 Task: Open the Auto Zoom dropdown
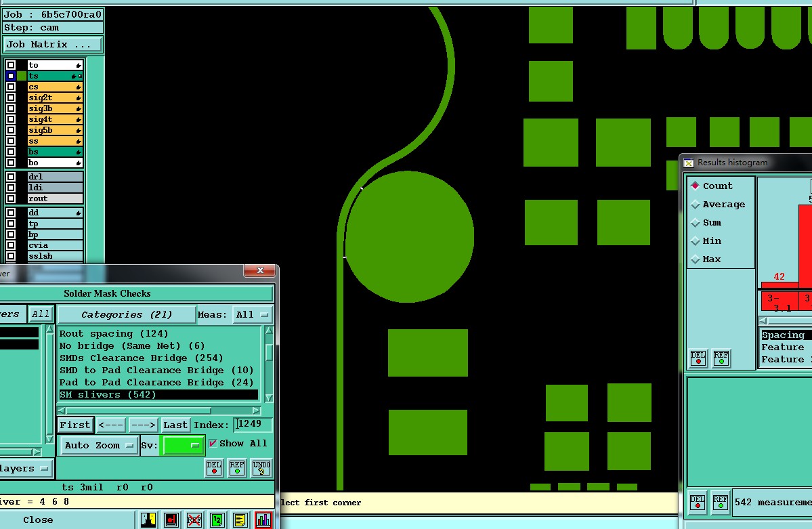coord(99,445)
